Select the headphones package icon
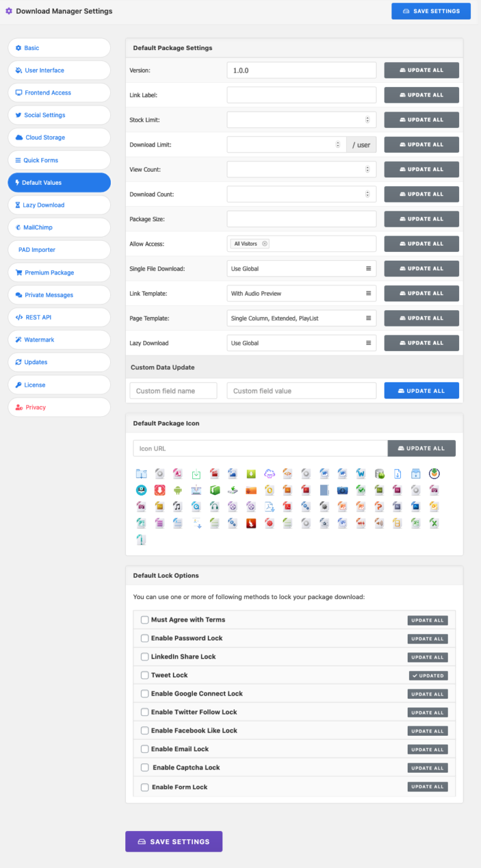 (x=214, y=506)
